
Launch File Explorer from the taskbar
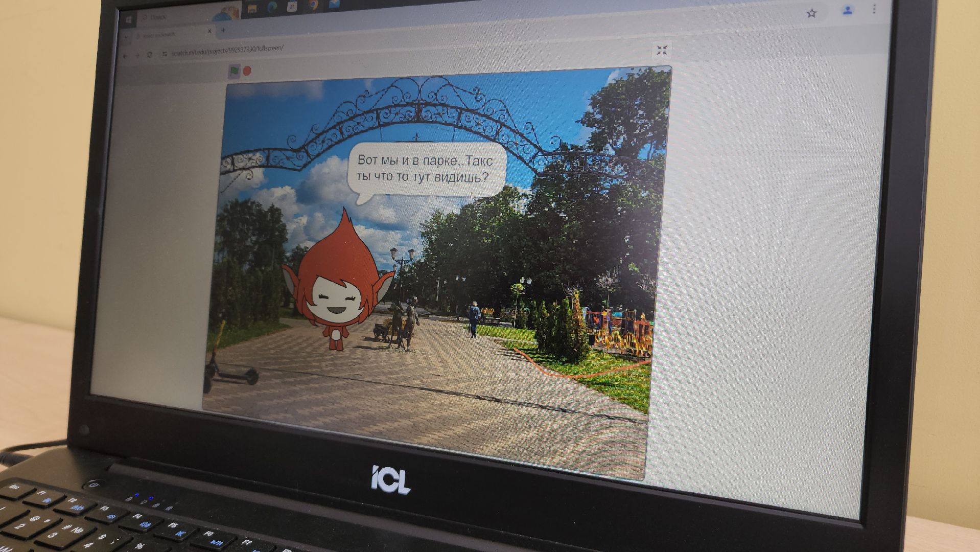click(x=251, y=8)
